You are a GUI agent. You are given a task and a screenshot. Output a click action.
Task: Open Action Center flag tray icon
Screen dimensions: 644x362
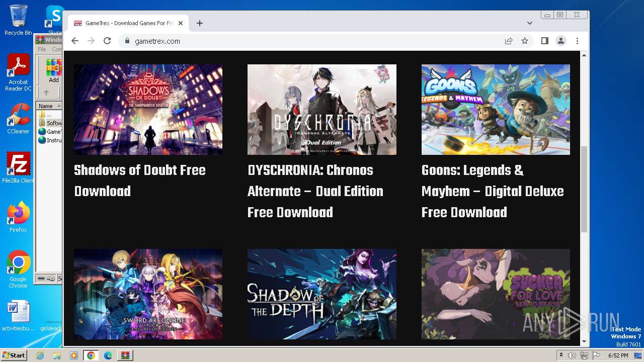pyautogui.click(x=595, y=355)
